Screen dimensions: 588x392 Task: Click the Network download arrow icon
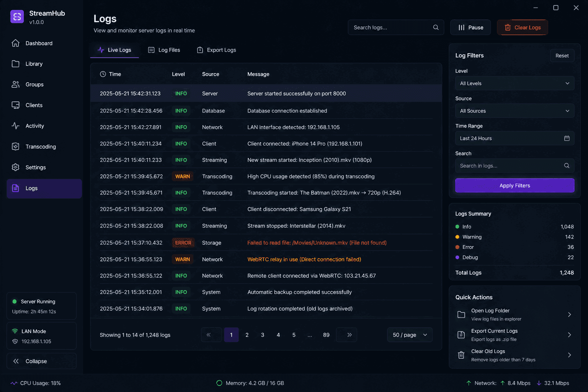[539, 383]
